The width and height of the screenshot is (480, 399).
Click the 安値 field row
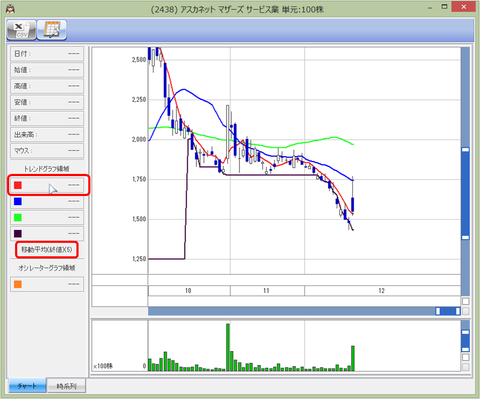47,102
